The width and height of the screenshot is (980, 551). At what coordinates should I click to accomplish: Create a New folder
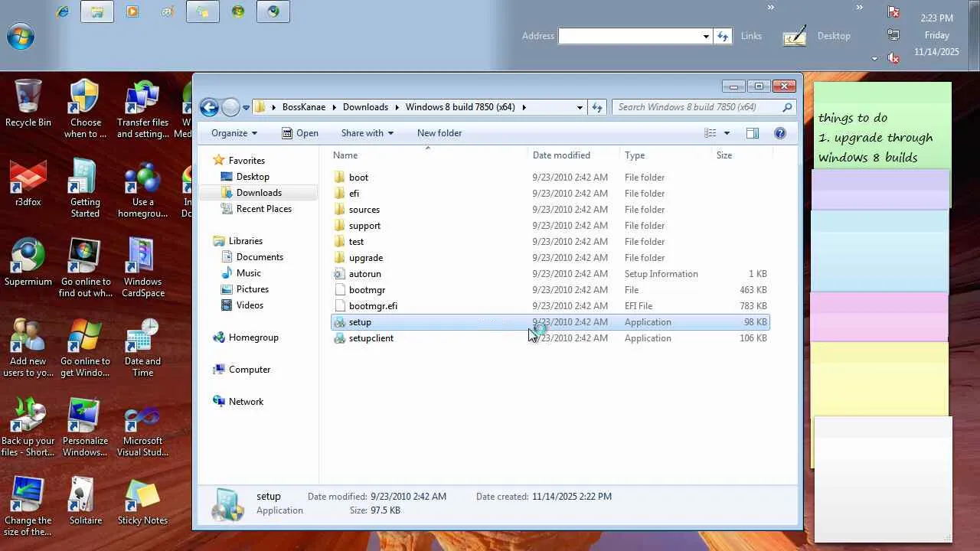pyautogui.click(x=439, y=133)
